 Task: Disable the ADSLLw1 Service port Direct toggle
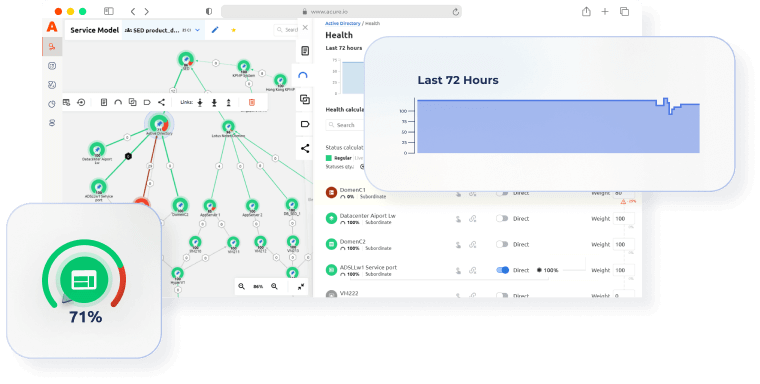[503, 270]
